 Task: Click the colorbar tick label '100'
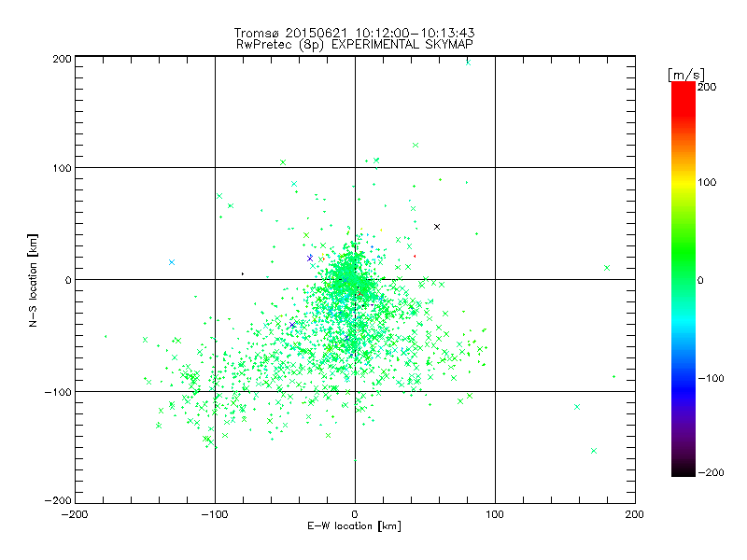tap(707, 182)
